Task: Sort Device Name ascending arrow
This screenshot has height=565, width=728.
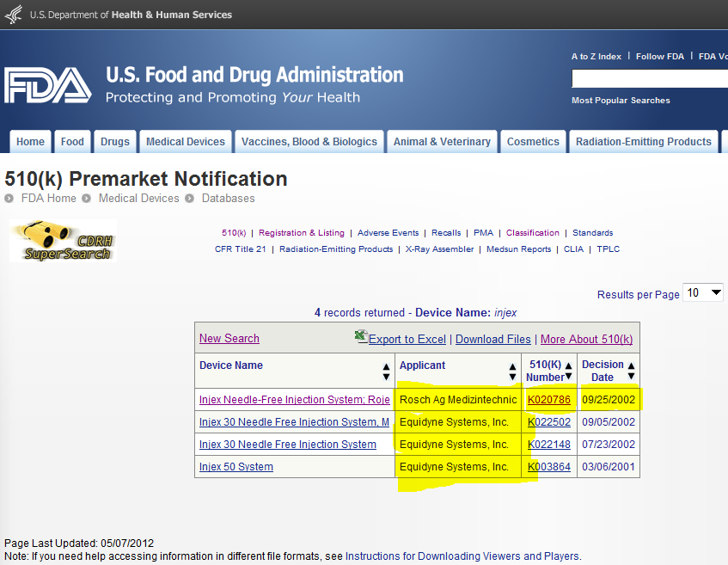Action: pyautogui.click(x=386, y=366)
